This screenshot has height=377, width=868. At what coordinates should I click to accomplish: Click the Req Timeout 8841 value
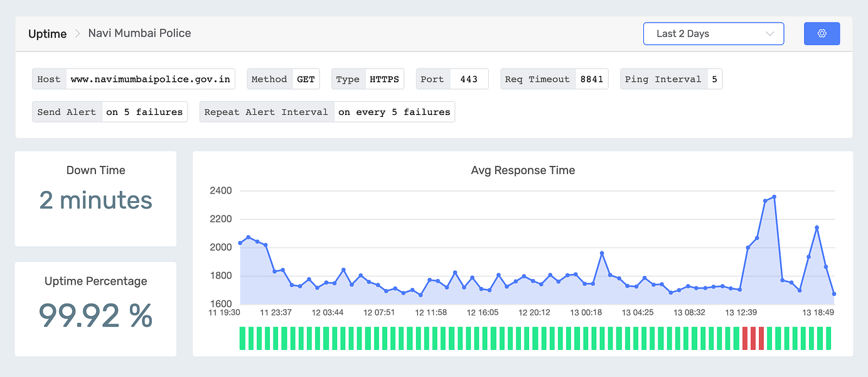click(591, 79)
